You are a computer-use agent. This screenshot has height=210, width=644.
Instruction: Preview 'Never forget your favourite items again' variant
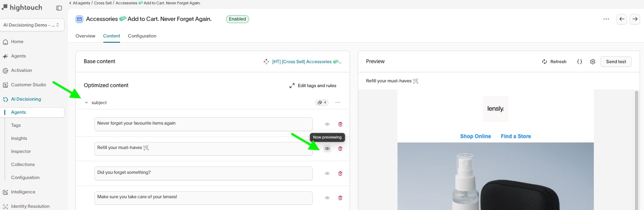tap(327, 124)
